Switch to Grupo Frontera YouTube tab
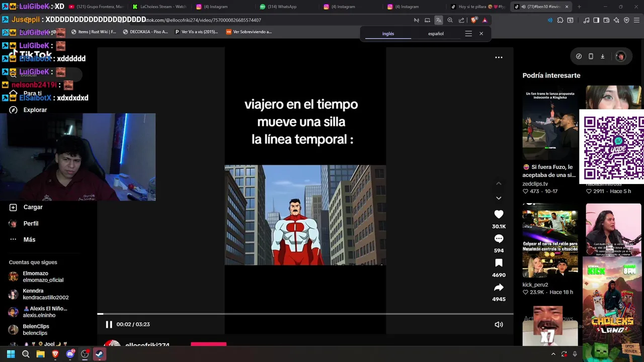This screenshot has width=644, height=362. pos(96,7)
